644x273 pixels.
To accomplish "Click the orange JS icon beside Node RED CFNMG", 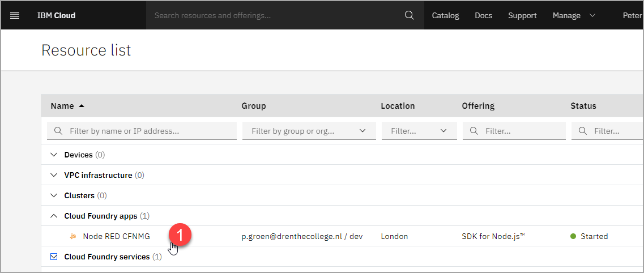I will (72, 236).
